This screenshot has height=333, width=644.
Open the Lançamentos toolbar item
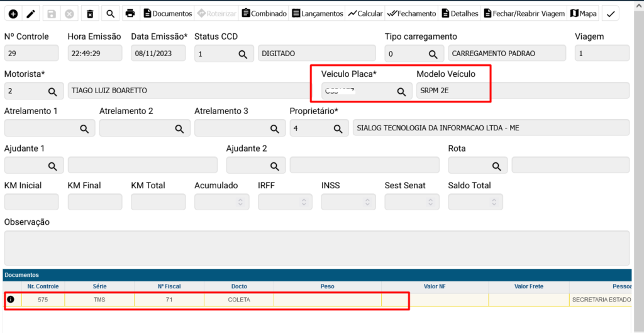tap(318, 13)
